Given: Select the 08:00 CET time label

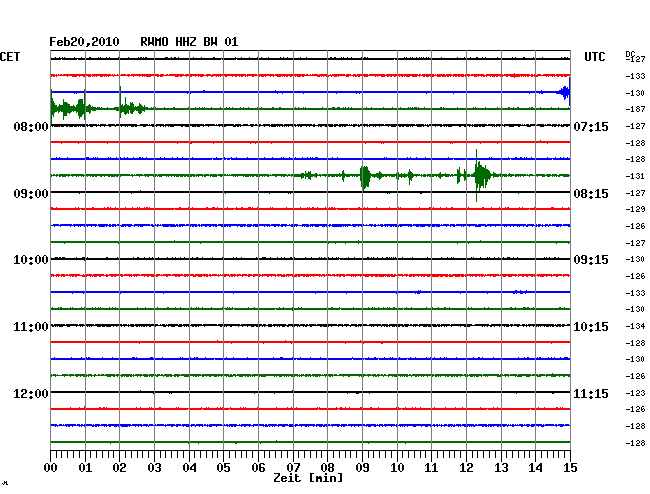Looking at the screenshot, I should click(x=31, y=127).
